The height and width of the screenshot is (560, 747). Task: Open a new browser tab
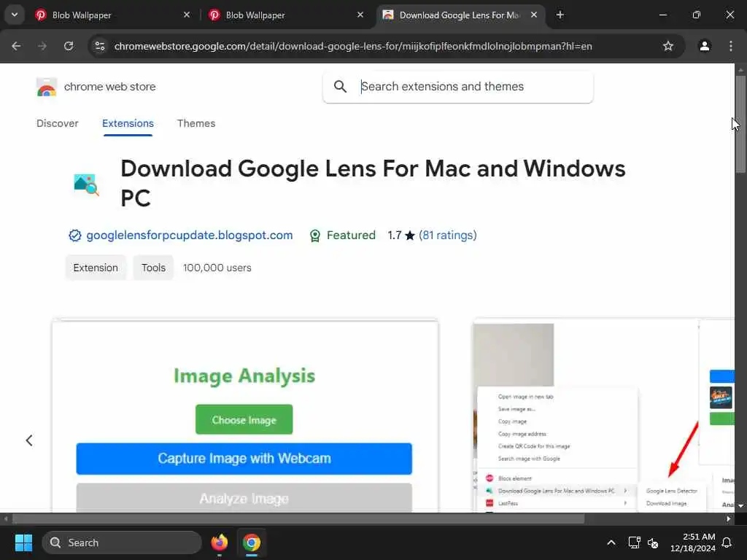[x=560, y=15]
